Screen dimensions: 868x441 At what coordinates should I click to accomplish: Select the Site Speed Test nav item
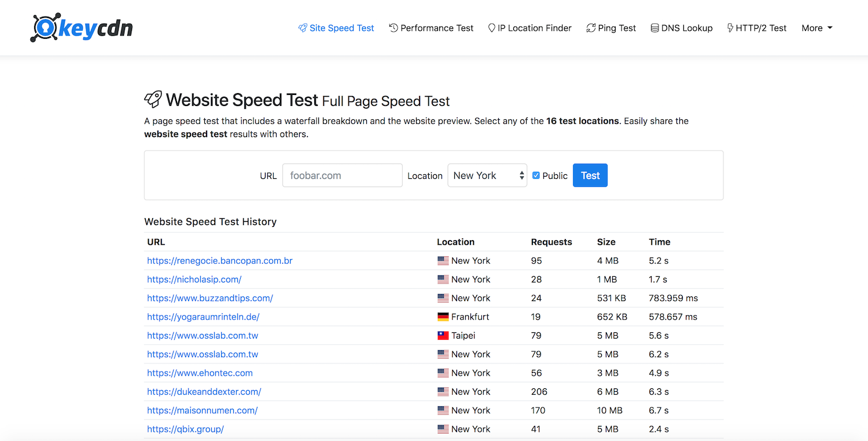pyautogui.click(x=336, y=28)
